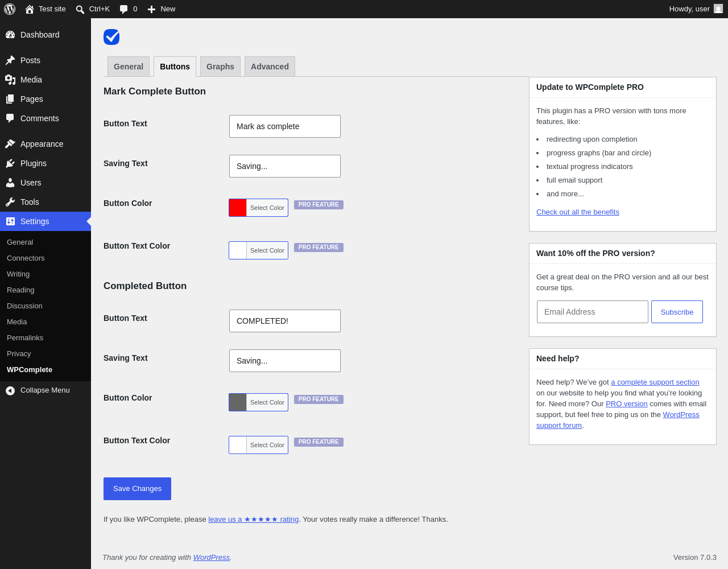Click the red Mark Complete button color swatch
The width and height of the screenshot is (728, 569).
pos(238,208)
